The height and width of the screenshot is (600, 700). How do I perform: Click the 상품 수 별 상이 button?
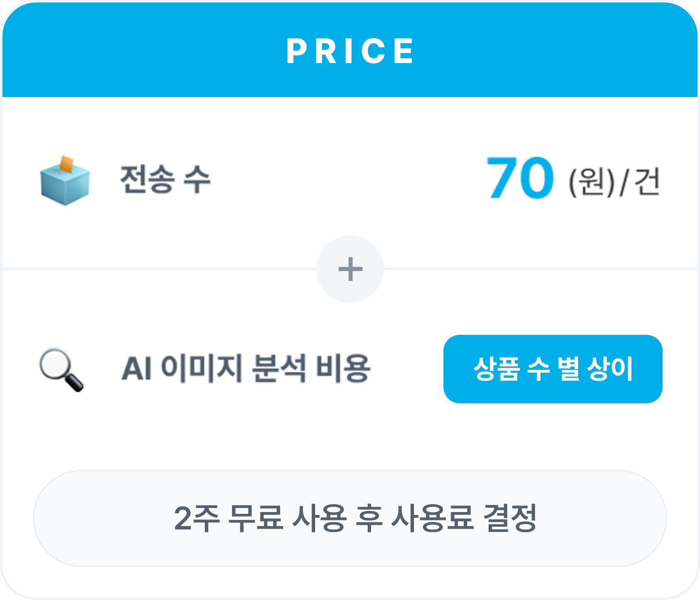pyautogui.click(x=553, y=369)
